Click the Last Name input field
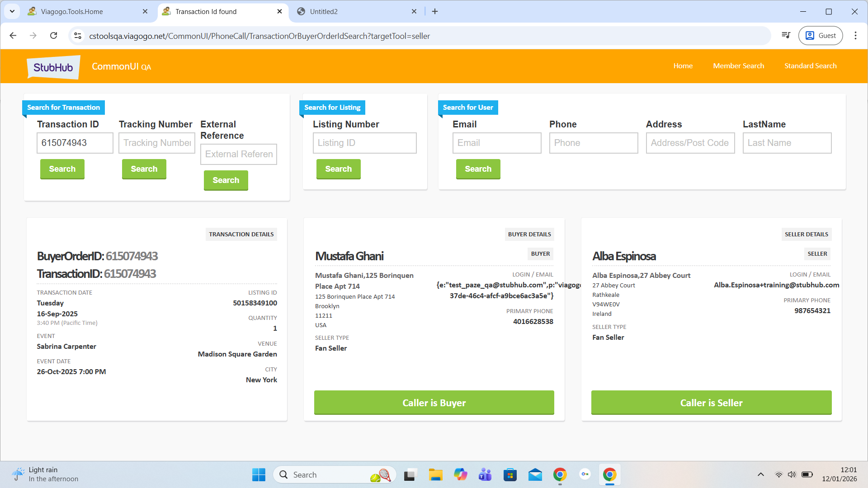 (x=787, y=143)
